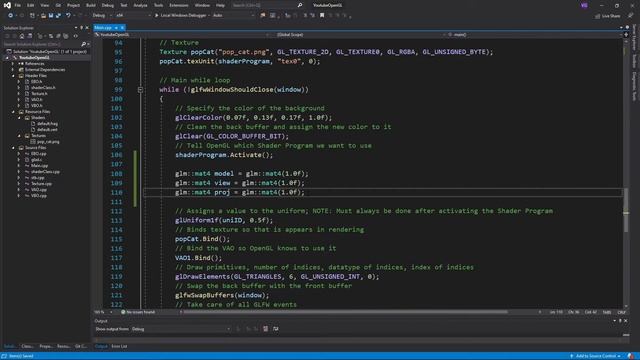Screen dimensions: 640x360
Task: Expand the References node
Action: tap(13, 64)
